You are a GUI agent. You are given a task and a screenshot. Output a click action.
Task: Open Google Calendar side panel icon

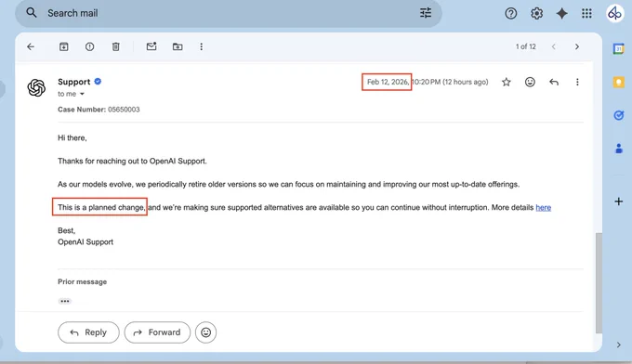click(x=619, y=49)
